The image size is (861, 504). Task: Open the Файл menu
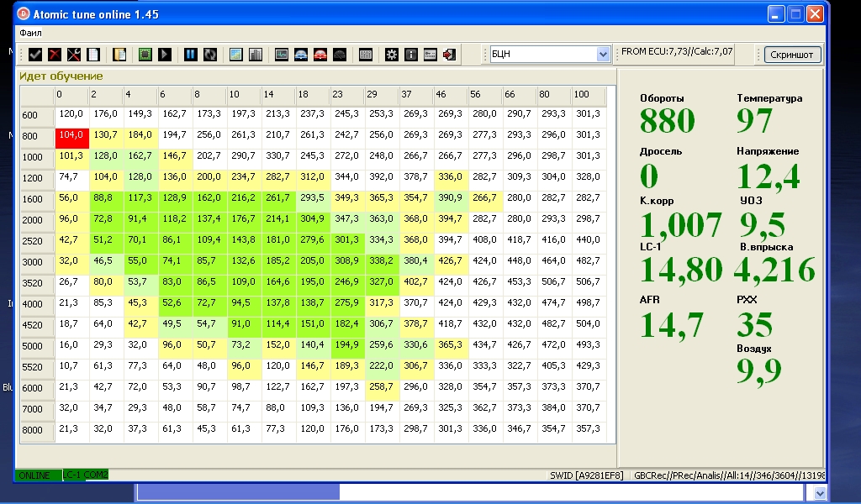pyautogui.click(x=31, y=33)
